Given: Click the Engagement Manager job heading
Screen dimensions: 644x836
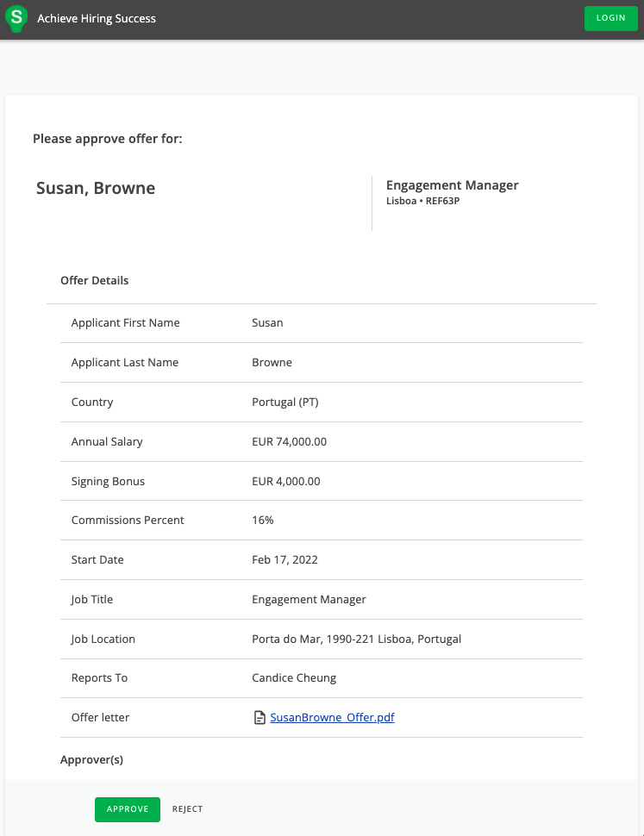Looking at the screenshot, I should 452,185.
